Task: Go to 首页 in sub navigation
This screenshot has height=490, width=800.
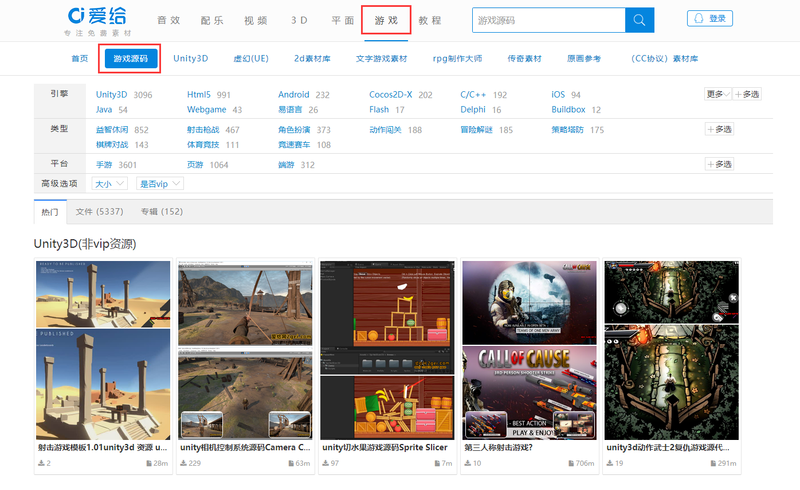Action: pos(80,59)
